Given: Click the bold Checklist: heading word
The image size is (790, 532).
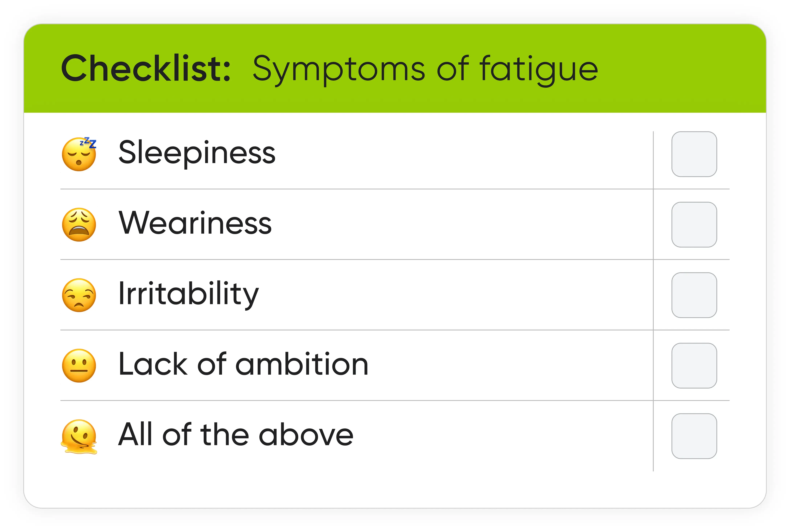Looking at the screenshot, I should click(146, 68).
